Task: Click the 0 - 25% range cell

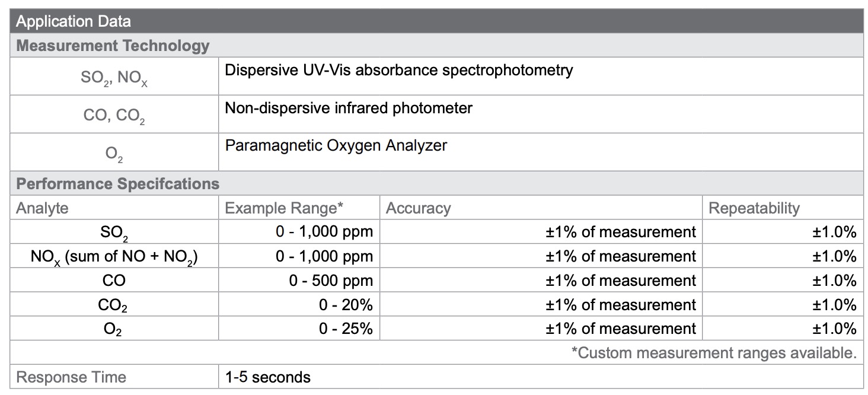Action: [299, 329]
